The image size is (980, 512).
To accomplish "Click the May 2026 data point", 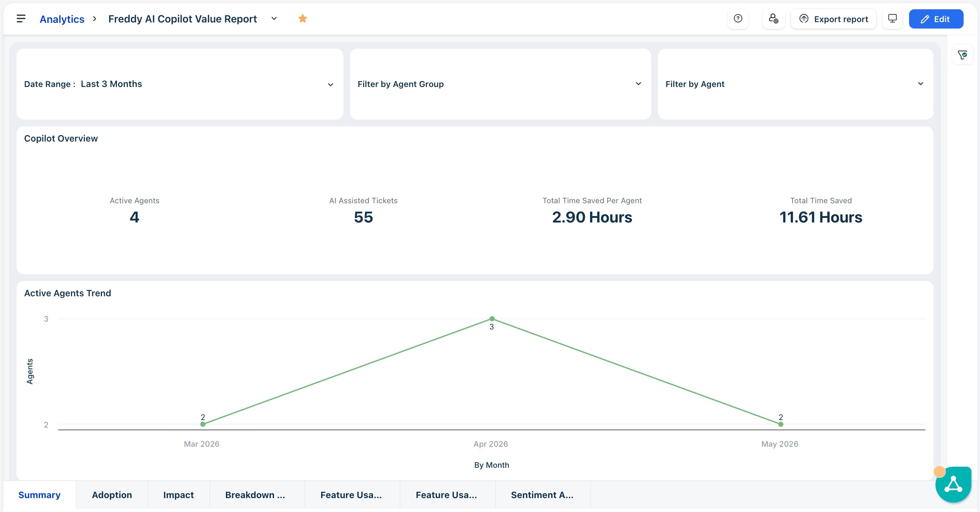I will tap(780, 424).
